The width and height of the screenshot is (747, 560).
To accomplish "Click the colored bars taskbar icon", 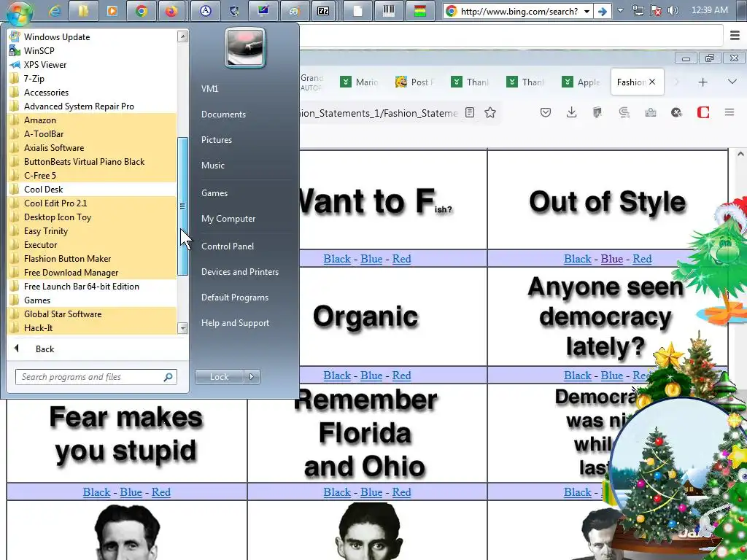I will [x=419, y=11].
